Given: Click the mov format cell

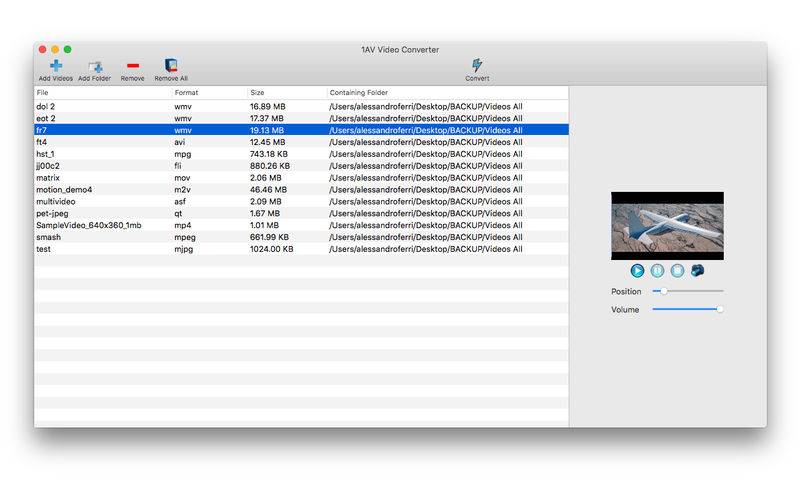Looking at the screenshot, I should (182, 178).
